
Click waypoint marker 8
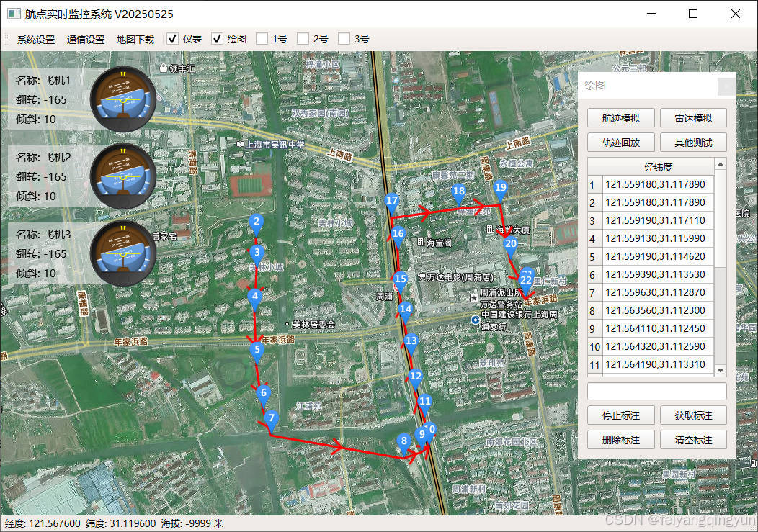[403, 443]
